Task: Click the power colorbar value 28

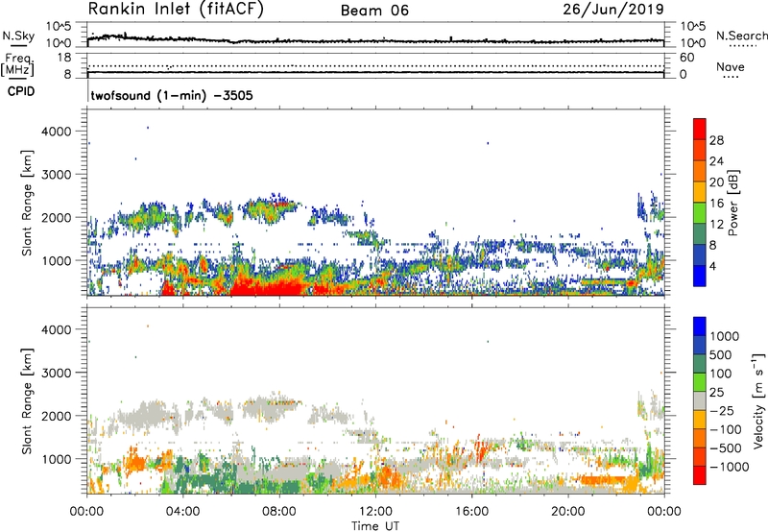Action: point(716,140)
